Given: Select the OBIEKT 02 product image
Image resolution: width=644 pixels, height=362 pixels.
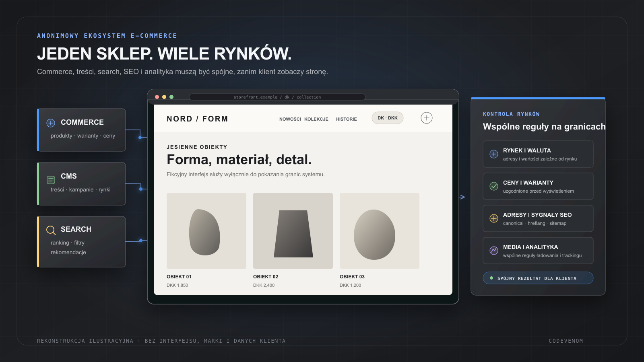Looking at the screenshot, I should coord(293,231).
